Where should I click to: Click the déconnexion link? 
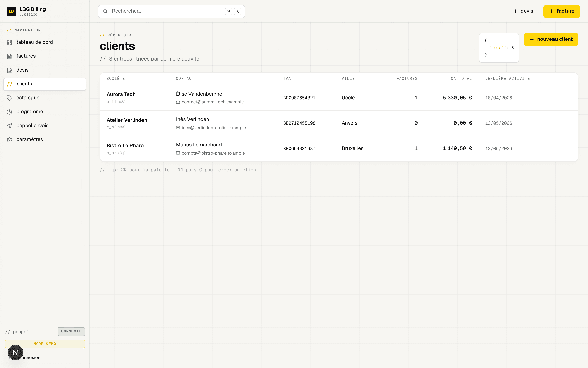27,357
